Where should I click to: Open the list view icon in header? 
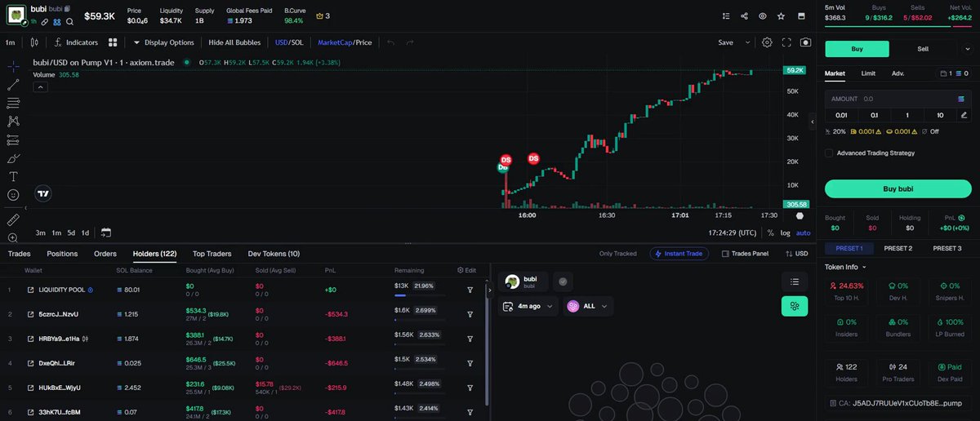[x=726, y=16]
